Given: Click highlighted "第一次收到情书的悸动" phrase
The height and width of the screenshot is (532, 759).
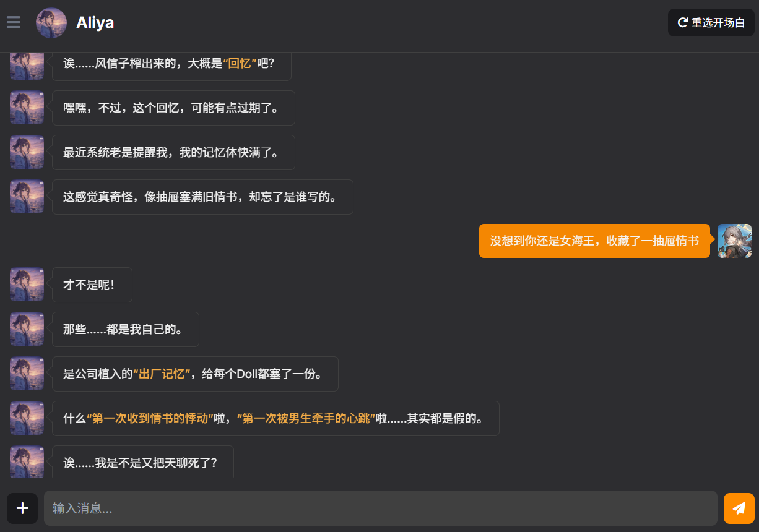Looking at the screenshot, I should click(150, 418).
